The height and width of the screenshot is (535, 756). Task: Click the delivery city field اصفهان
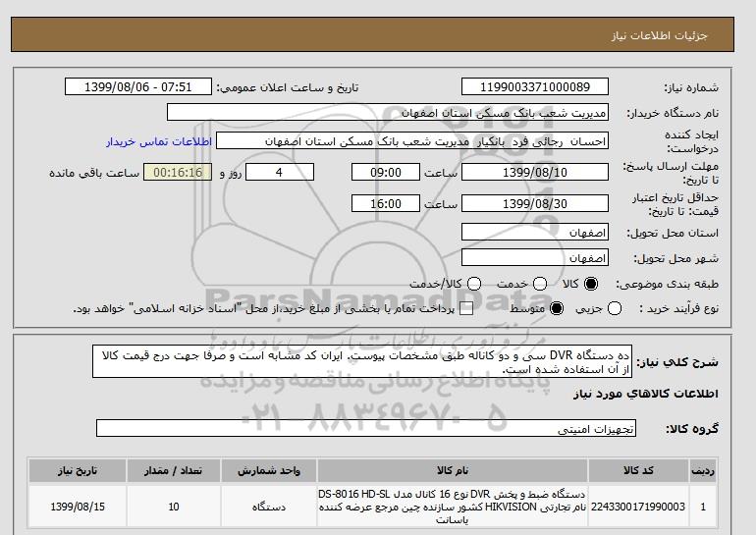(535, 258)
